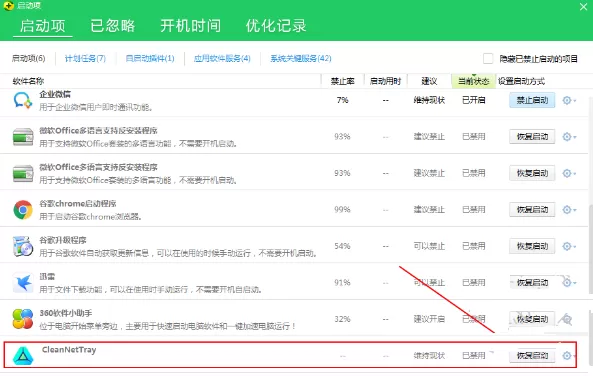This screenshot has height=376, width=593.
Task: Select the 系统关键服务(42) sub-tab
Action: click(x=301, y=58)
